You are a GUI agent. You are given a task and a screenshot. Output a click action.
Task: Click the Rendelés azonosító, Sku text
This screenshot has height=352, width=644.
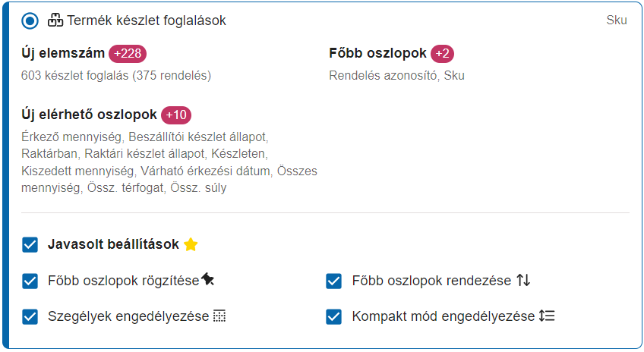[x=396, y=76]
